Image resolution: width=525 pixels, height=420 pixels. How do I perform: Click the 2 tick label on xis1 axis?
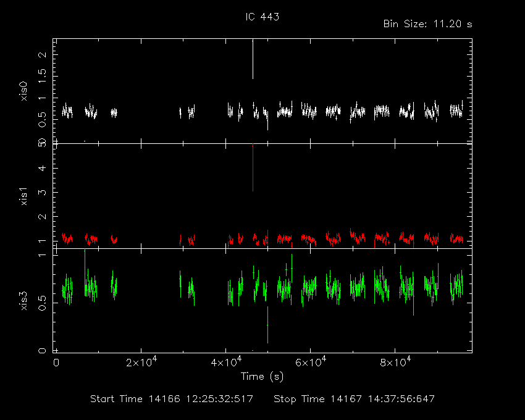[43, 216]
